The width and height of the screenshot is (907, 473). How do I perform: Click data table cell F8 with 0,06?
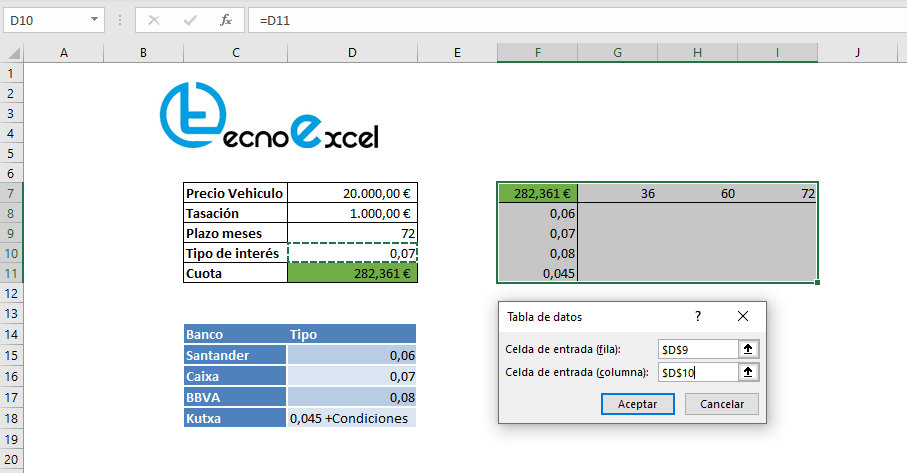point(537,213)
